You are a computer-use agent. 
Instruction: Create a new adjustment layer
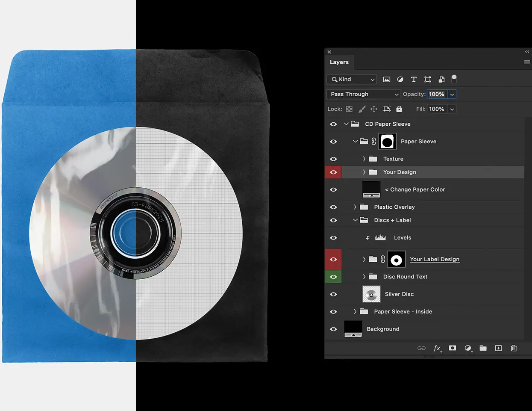[468, 348]
